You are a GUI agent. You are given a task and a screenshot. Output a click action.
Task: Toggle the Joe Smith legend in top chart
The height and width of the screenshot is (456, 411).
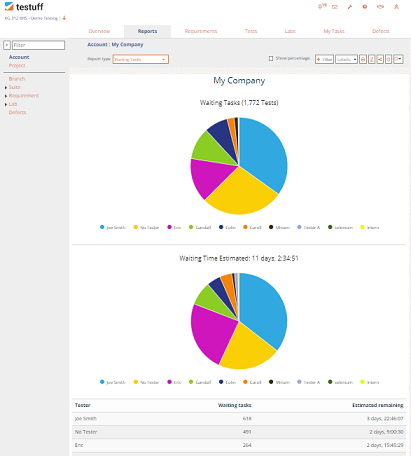(x=113, y=227)
